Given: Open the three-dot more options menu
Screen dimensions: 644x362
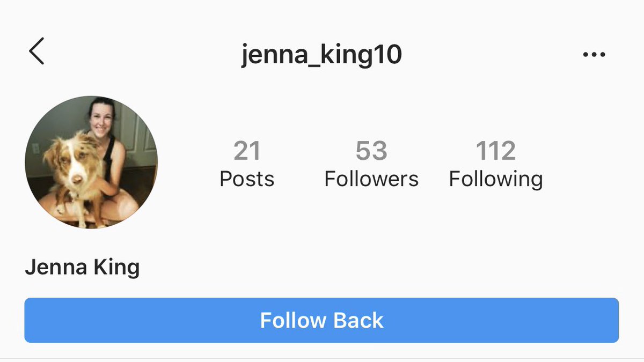Looking at the screenshot, I should tap(594, 54).
